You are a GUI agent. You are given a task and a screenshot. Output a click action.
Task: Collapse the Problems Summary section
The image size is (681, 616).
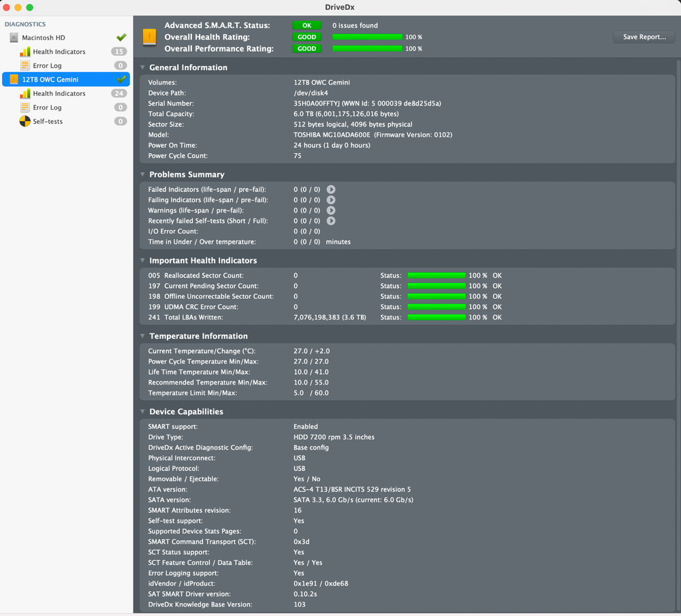pos(142,174)
